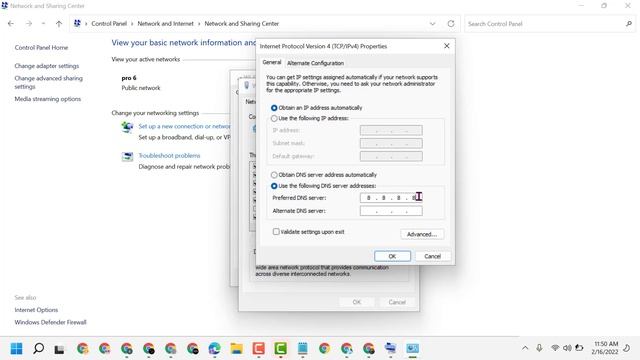Open the address bar history dropdown
Viewport: 640px width, 360px height.
tap(432, 24)
